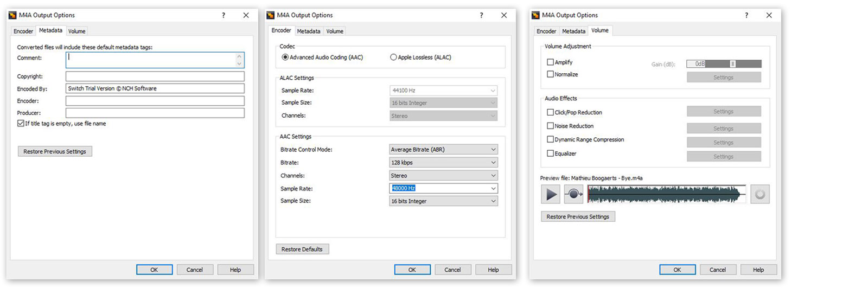Open the AAC Sample Size dropdown
This screenshot has height=288, width=868.
(x=443, y=201)
